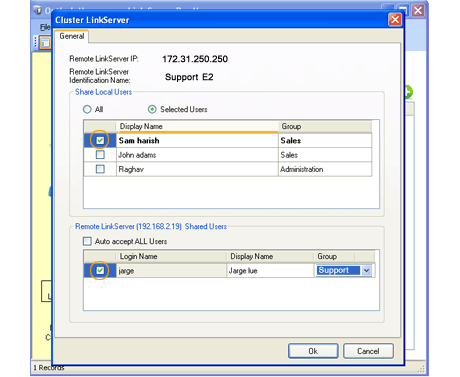The width and height of the screenshot is (460, 377).
Task: Switch to the General tab
Action: (72, 36)
